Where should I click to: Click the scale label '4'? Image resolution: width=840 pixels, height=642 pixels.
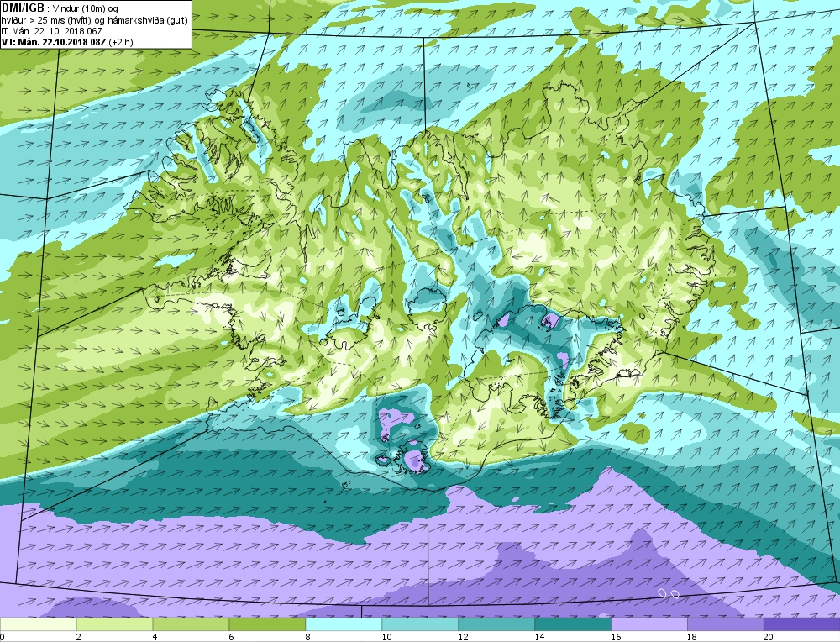[x=155, y=637]
